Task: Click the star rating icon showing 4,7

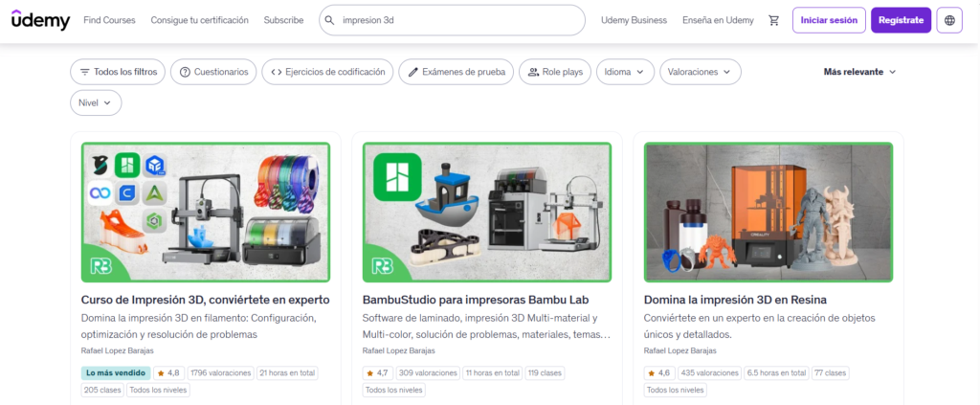Action: click(x=370, y=373)
